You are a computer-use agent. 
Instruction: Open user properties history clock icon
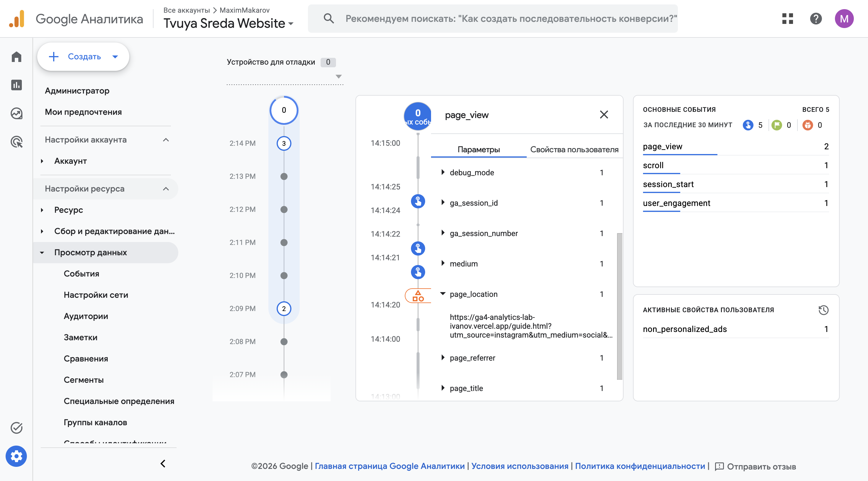point(823,310)
